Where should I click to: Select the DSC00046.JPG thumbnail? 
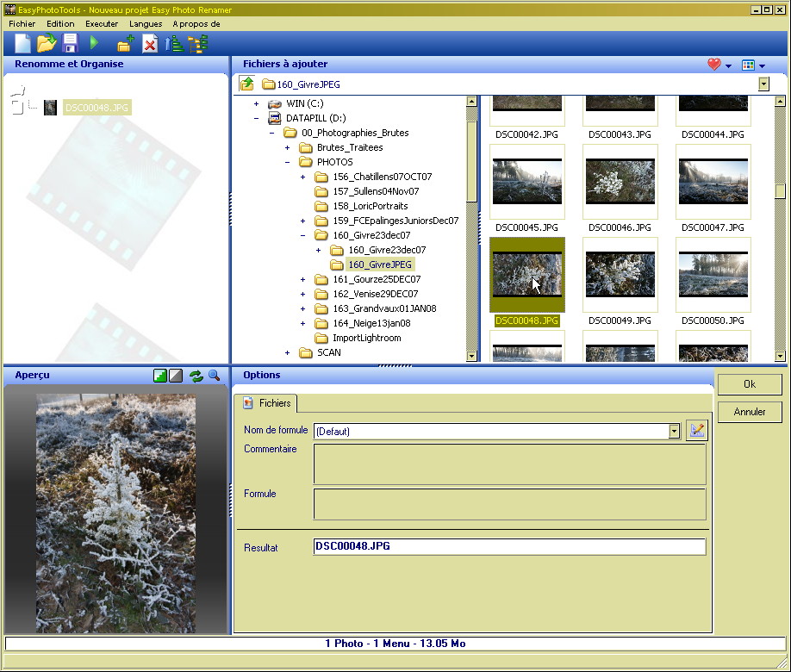[620, 182]
